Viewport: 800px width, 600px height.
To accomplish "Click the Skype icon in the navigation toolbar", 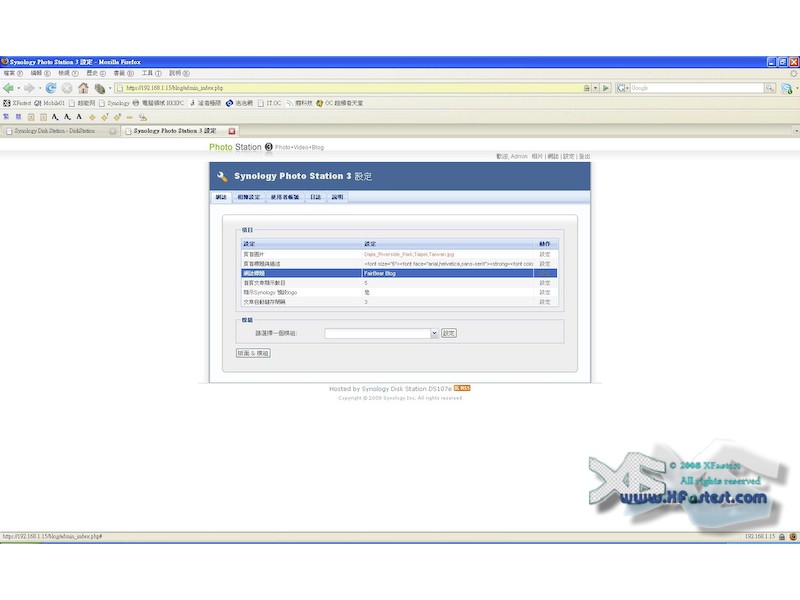I will click(x=786, y=89).
